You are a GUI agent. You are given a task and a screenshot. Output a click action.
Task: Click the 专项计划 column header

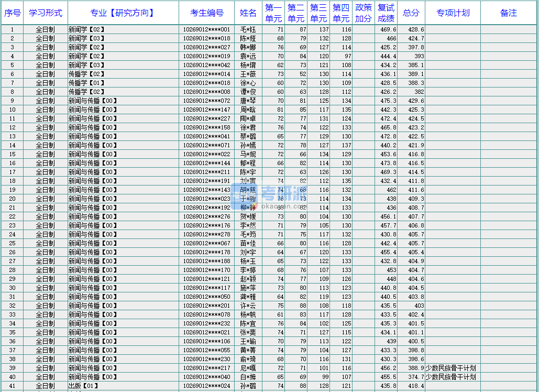click(453, 13)
